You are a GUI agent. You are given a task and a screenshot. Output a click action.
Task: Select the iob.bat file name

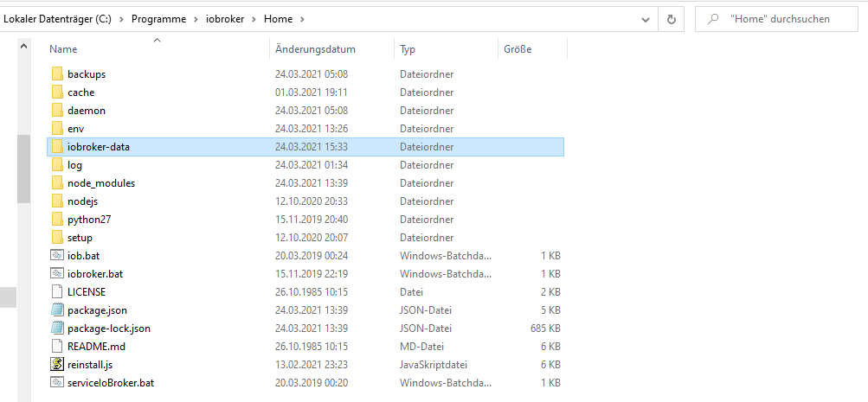click(84, 256)
